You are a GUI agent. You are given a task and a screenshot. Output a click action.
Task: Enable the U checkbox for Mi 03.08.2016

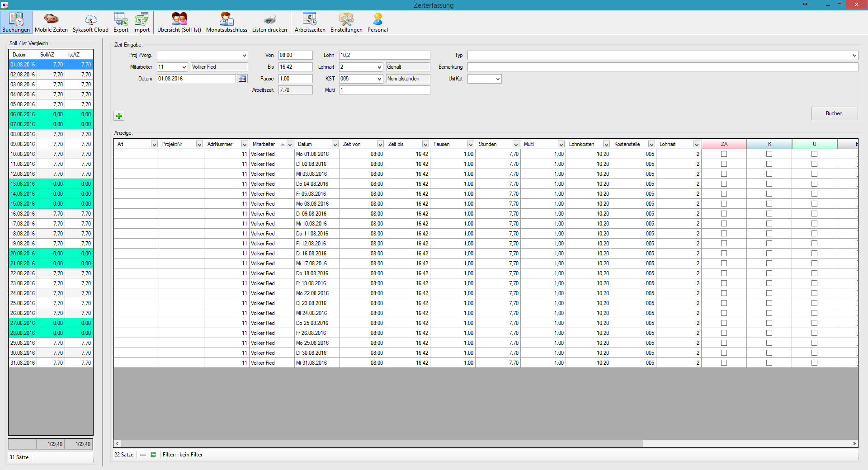pos(814,174)
